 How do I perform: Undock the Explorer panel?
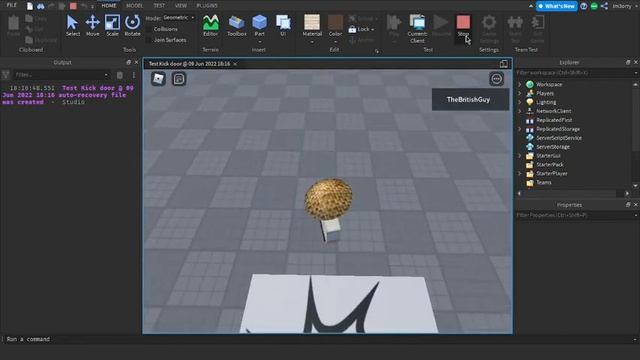pos(628,62)
